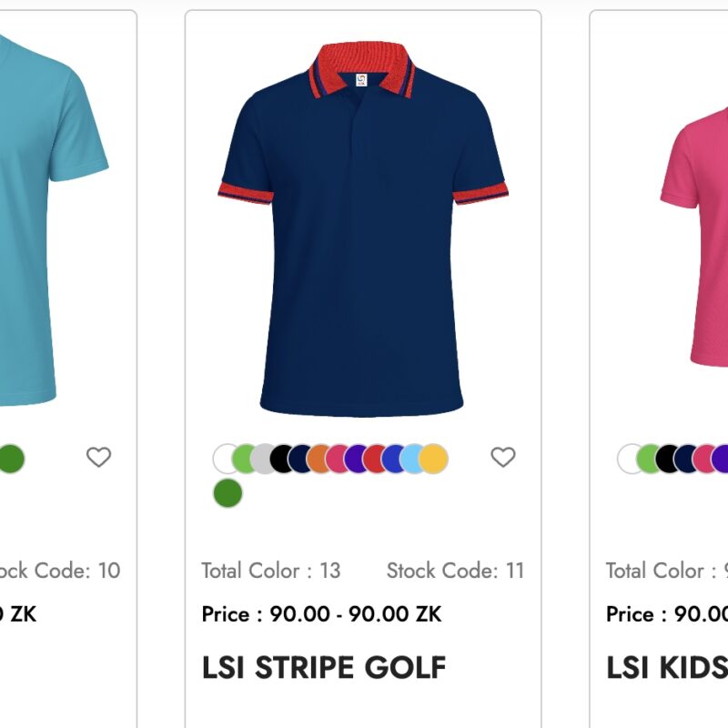
Task: Select the green swatch on the second row
Action: coord(227,494)
